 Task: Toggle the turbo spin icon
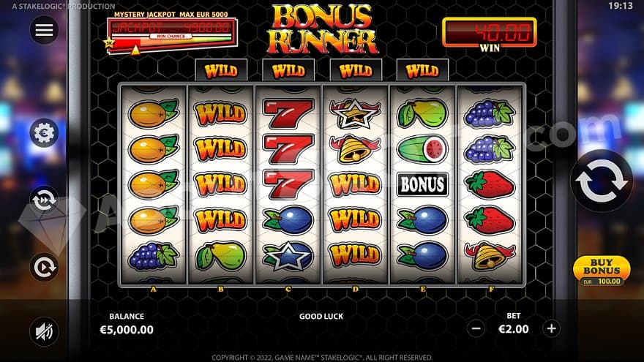click(44, 200)
